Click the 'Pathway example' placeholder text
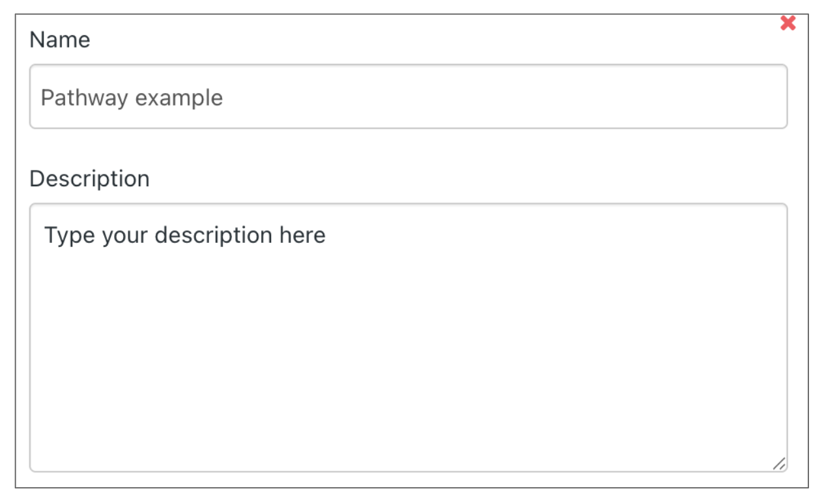The height and width of the screenshot is (504, 826). [132, 98]
